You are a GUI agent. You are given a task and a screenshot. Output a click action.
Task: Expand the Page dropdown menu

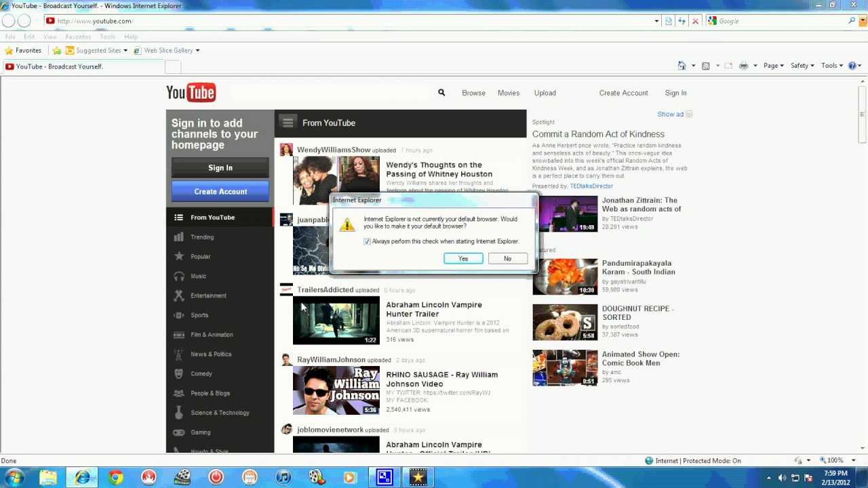tap(773, 66)
